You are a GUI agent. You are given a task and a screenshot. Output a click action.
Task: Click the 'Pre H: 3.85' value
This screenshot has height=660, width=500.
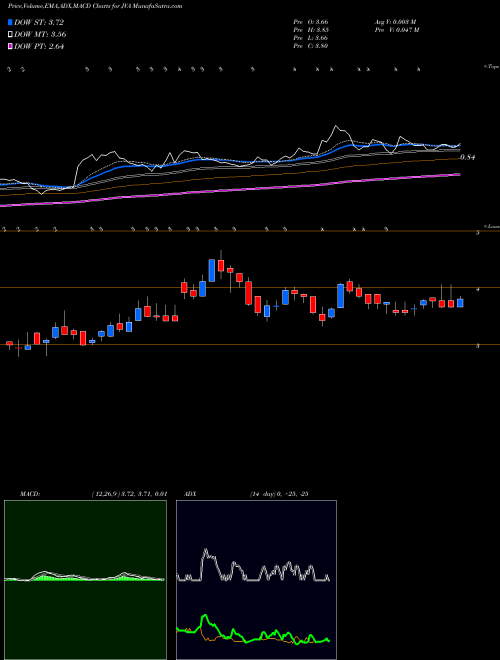(311, 30)
